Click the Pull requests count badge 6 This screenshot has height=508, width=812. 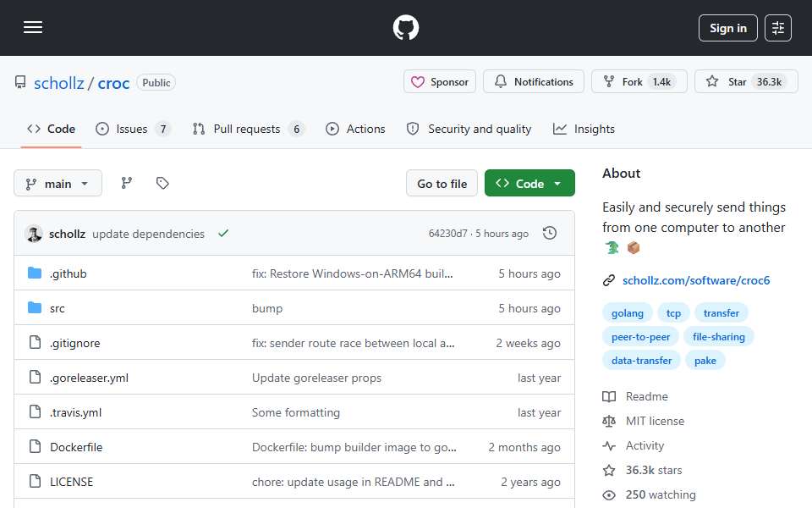(296, 129)
